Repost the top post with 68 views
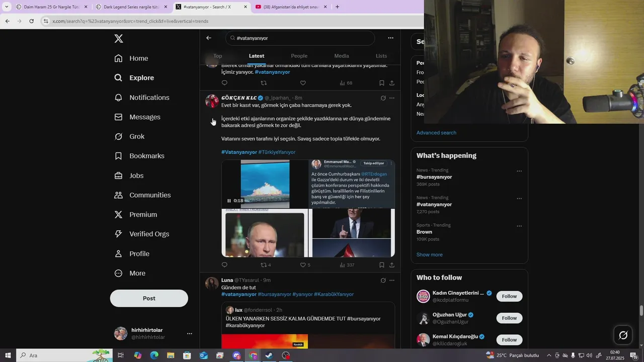The width and height of the screenshot is (644, 362). pyautogui.click(x=264, y=83)
